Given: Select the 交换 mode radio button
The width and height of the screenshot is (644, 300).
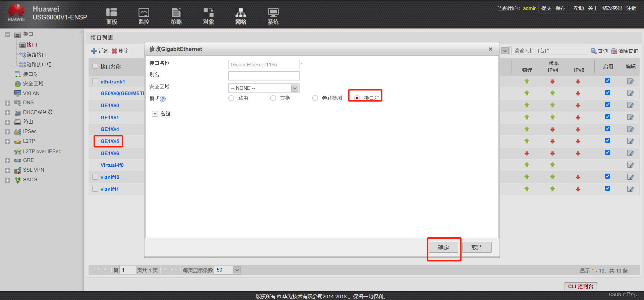Looking at the screenshot, I should (273, 98).
